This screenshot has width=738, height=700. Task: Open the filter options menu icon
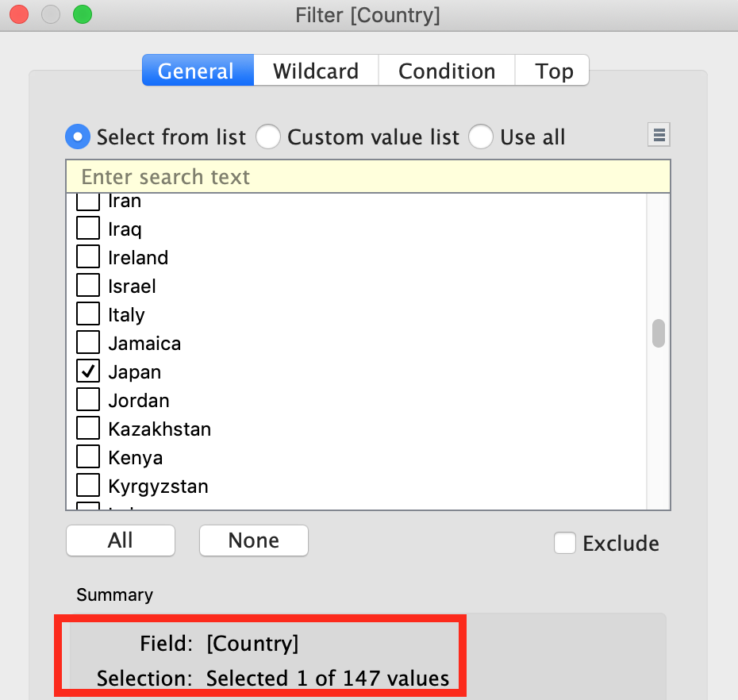[x=658, y=134]
